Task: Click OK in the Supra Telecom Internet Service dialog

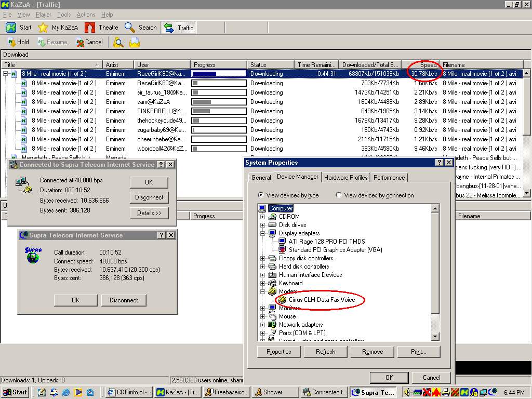Action: click(x=76, y=300)
